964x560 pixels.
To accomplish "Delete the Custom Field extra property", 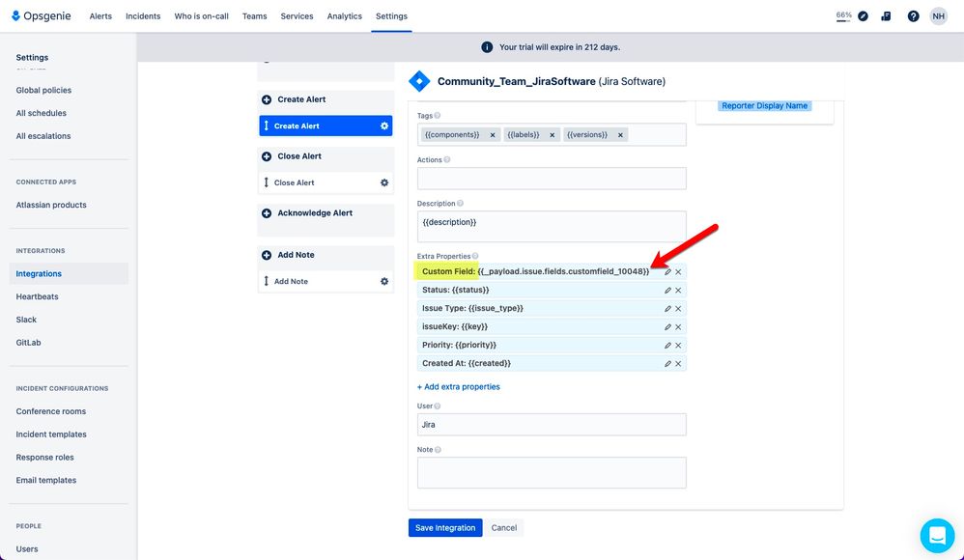I will 678,271.
